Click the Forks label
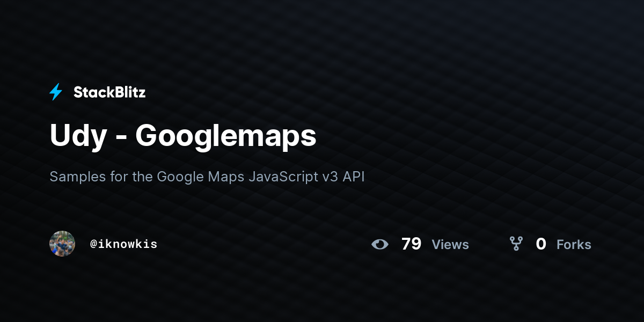The image size is (644, 322). pyautogui.click(x=574, y=245)
